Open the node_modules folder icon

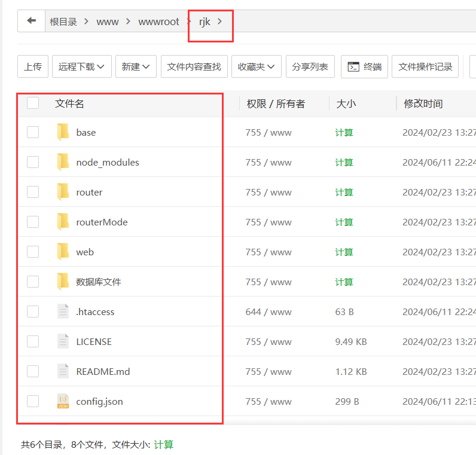(x=63, y=162)
